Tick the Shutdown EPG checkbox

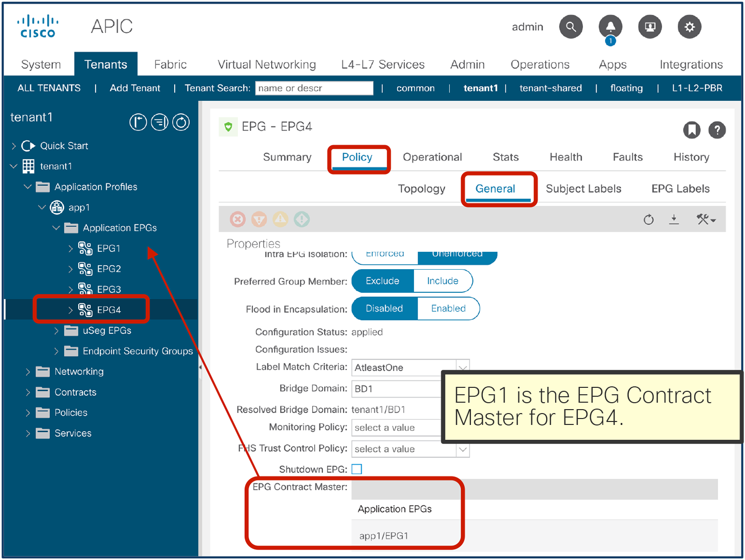357,469
